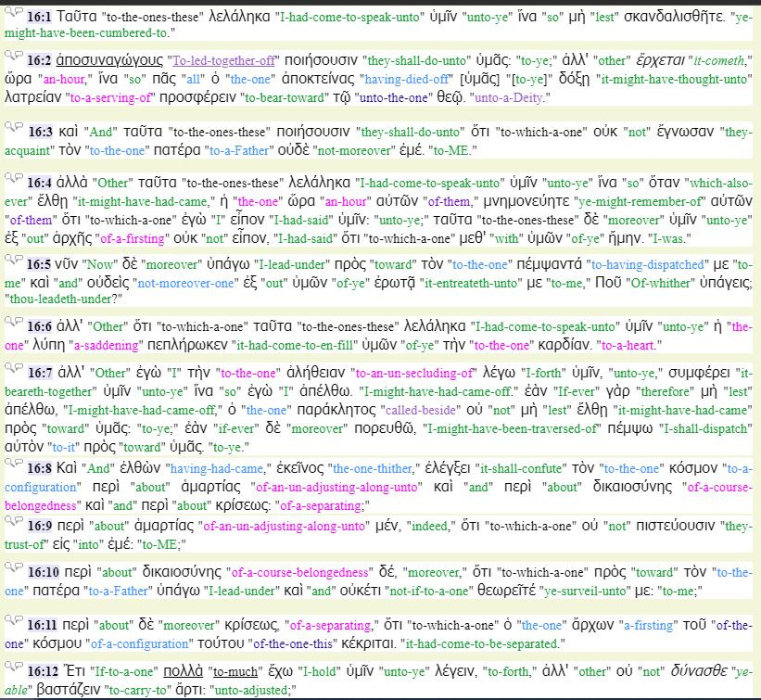Image resolution: width=761 pixels, height=700 pixels.
Task: Click the blue gloss "to-a-Father" in verse 16:3
Action: point(239,150)
